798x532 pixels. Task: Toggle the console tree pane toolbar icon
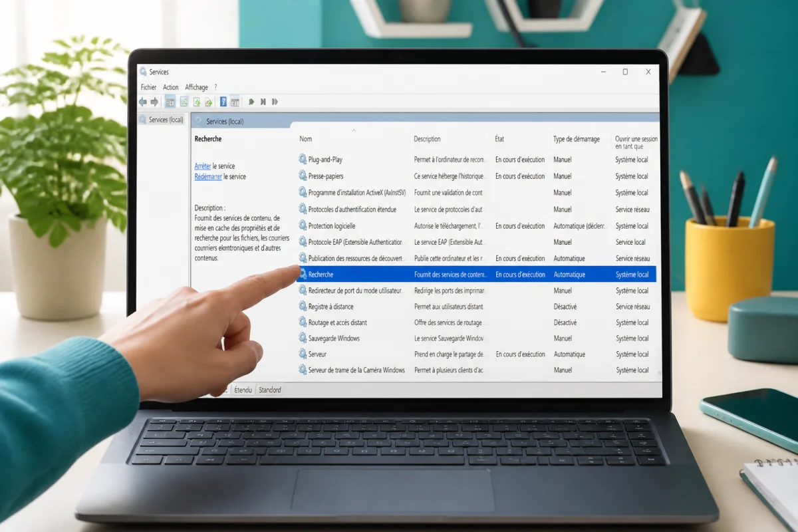(170, 102)
